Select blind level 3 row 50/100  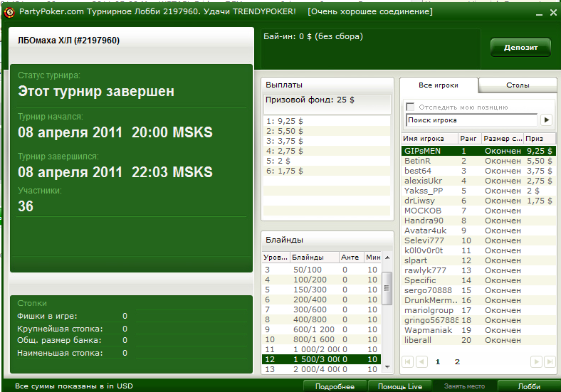click(322, 270)
